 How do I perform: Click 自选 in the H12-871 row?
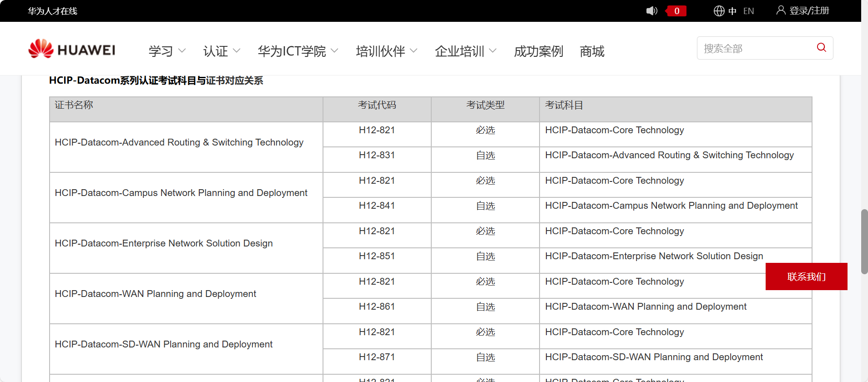tap(485, 357)
